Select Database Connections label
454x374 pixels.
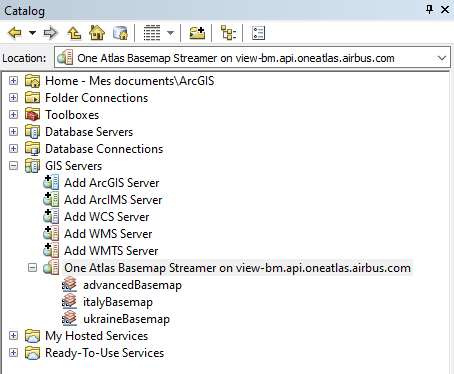[x=104, y=149]
